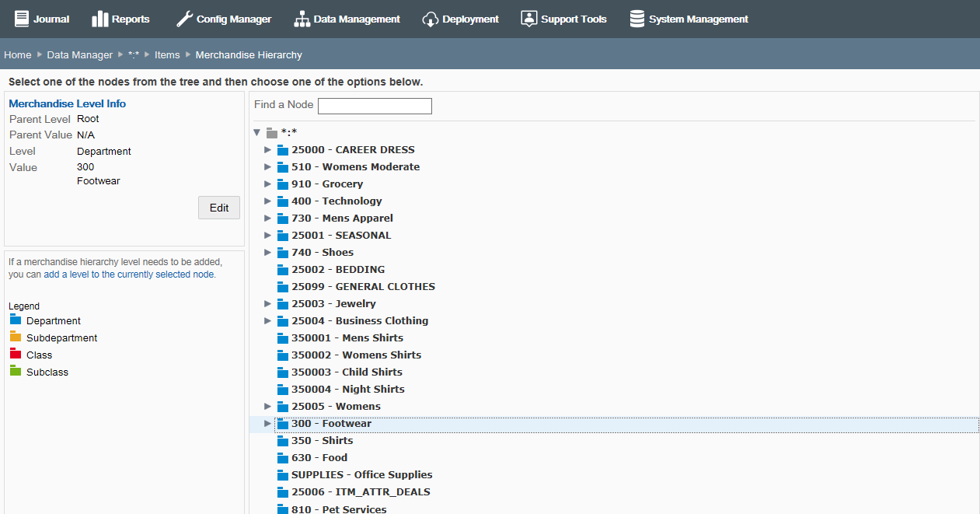Select the Deployment cloud icon
The height and width of the screenshot is (514, 980).
click(430, 19)
